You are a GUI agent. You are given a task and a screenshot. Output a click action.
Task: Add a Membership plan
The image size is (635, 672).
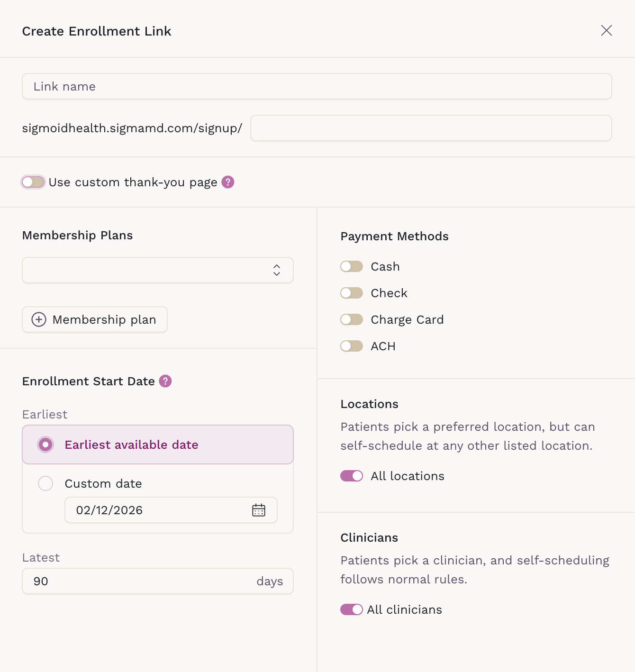pyautogui.click(x=95, y=319)
